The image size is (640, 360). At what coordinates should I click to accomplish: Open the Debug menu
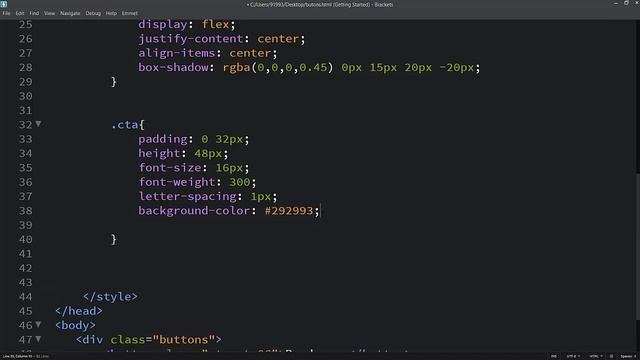[x=93, y=13]
